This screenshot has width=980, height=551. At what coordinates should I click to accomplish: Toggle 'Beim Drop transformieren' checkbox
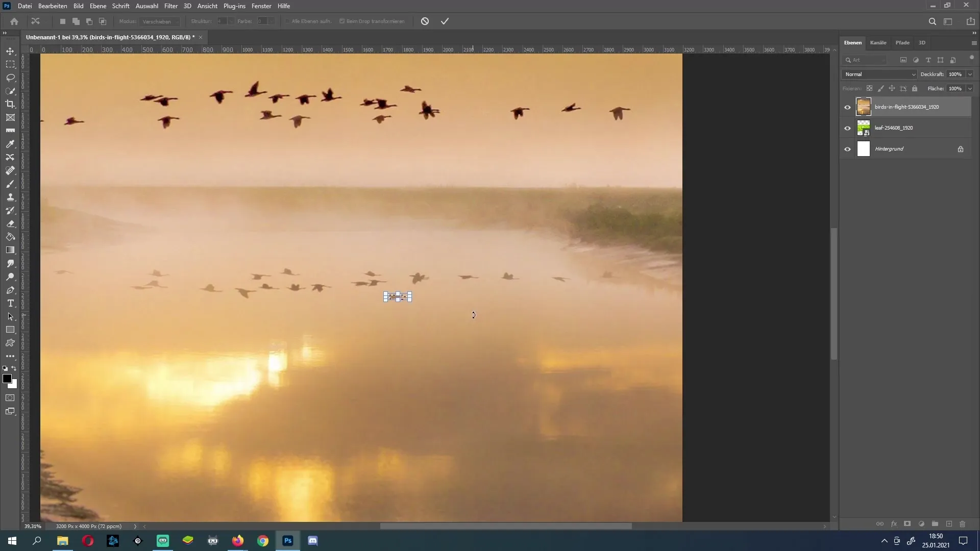[342, 21]
